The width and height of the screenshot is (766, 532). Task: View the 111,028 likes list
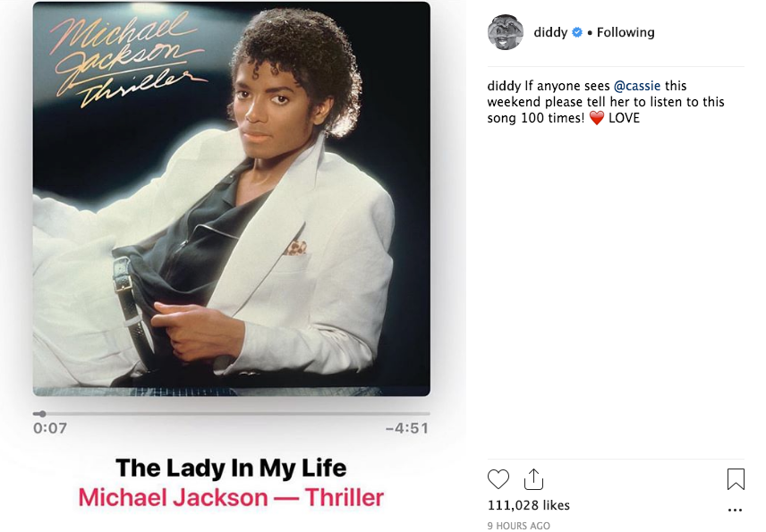(x=529, y=505)
